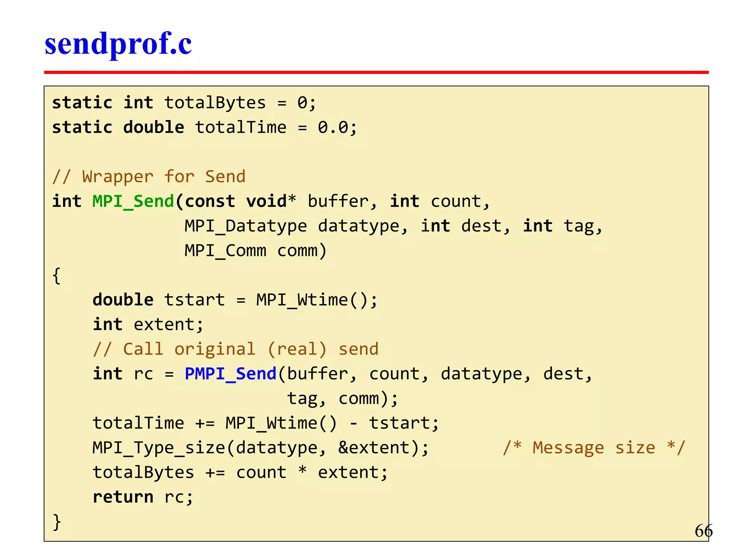Click the green 'MPI_Send' function name
Viewport: 747px width, 560px height.
tap(133, 202)
